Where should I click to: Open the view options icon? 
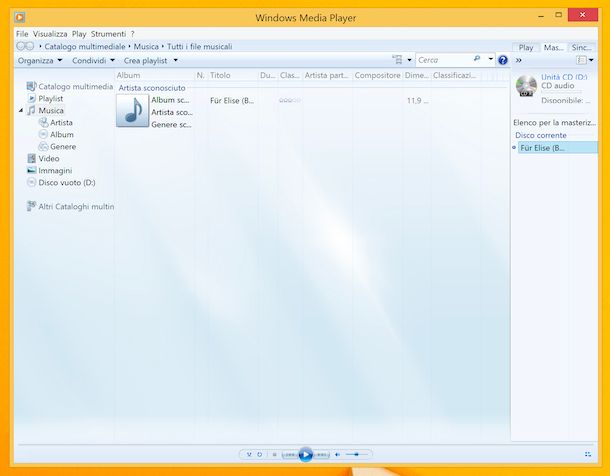point(397,60)
